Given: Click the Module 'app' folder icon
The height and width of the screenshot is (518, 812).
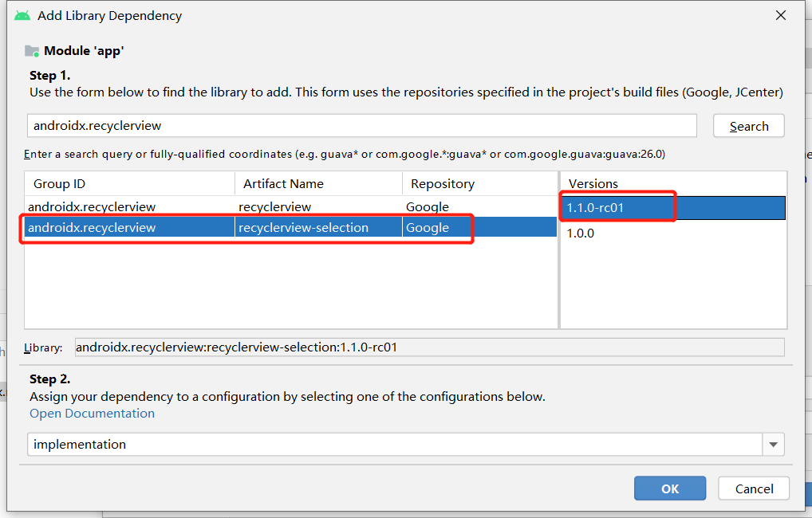Looking at the screenshot, I should coord(30,50).
